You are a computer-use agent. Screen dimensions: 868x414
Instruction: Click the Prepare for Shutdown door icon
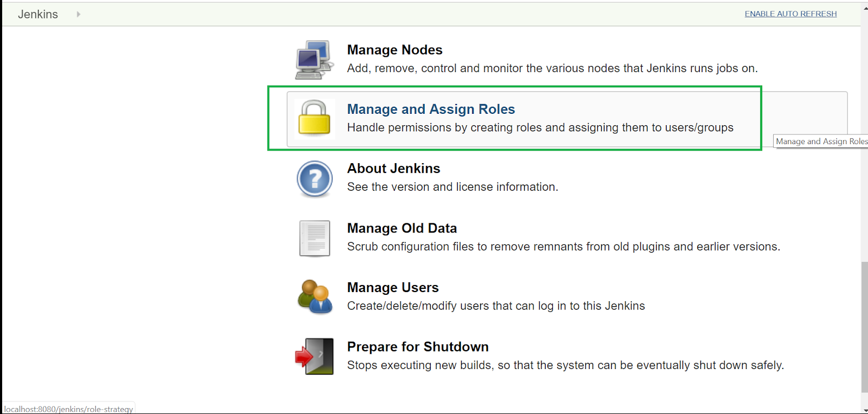click(315, 357)
